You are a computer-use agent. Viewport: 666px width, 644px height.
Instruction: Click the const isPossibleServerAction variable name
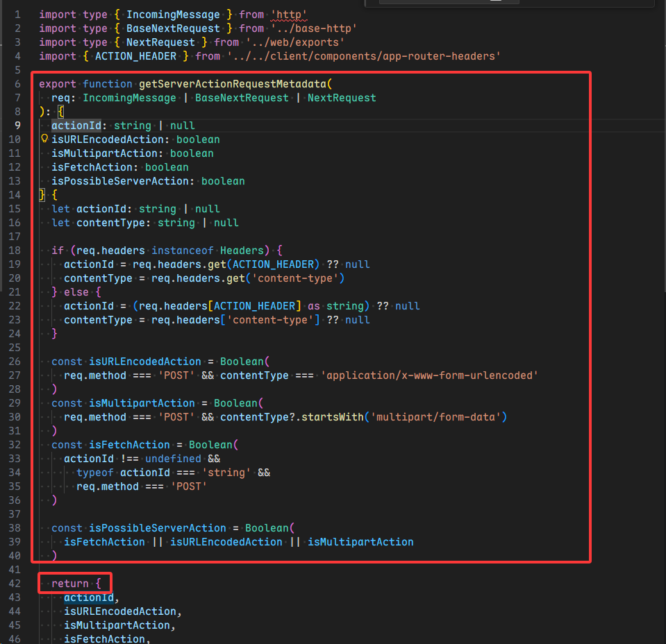[158, 528]
